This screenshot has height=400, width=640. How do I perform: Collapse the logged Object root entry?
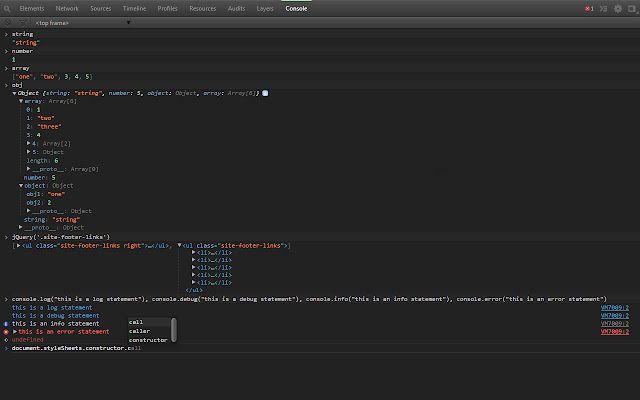pos(14,93)
